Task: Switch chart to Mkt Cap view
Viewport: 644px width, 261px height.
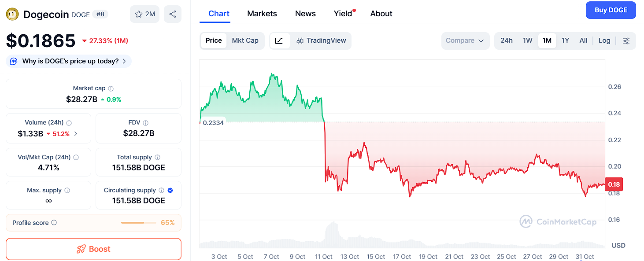Action: 245,40
